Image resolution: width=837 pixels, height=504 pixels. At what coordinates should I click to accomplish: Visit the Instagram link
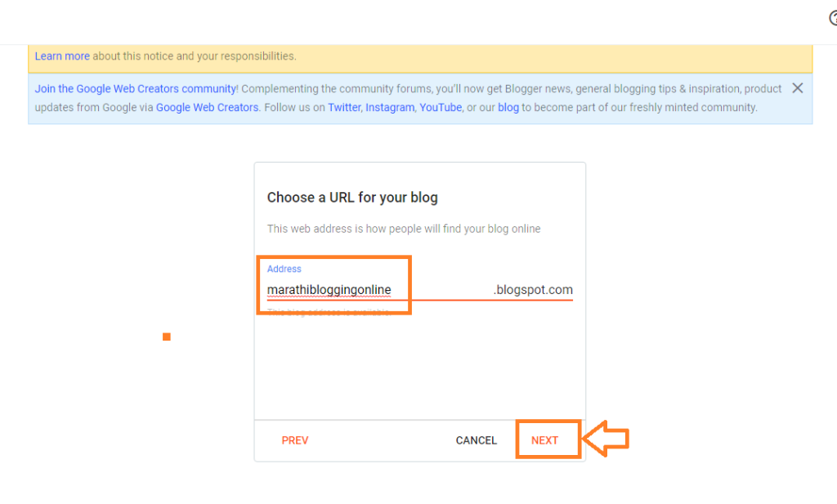[x=390, y=107]
